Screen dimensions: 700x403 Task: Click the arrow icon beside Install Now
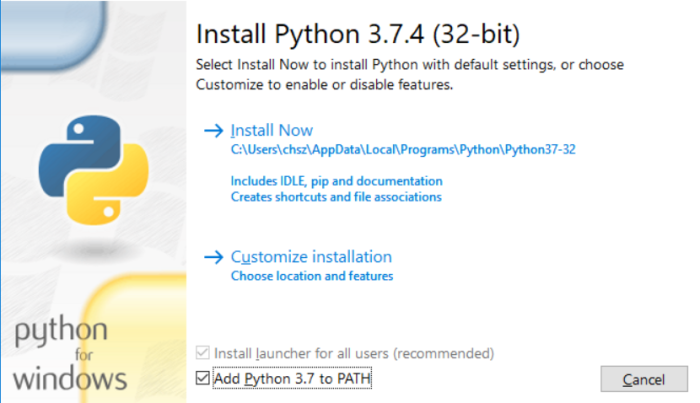tap(213, 131)
